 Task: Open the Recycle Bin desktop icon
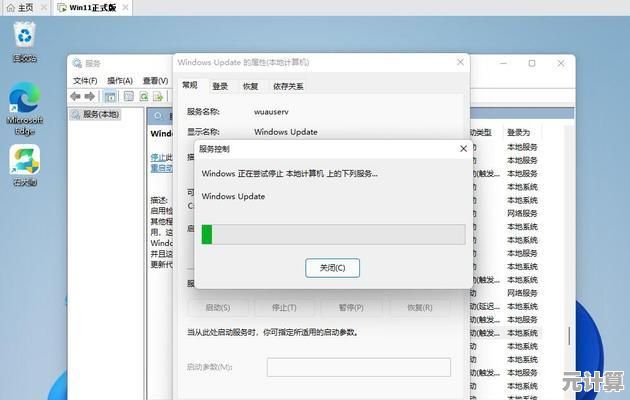tap(25, 42)
